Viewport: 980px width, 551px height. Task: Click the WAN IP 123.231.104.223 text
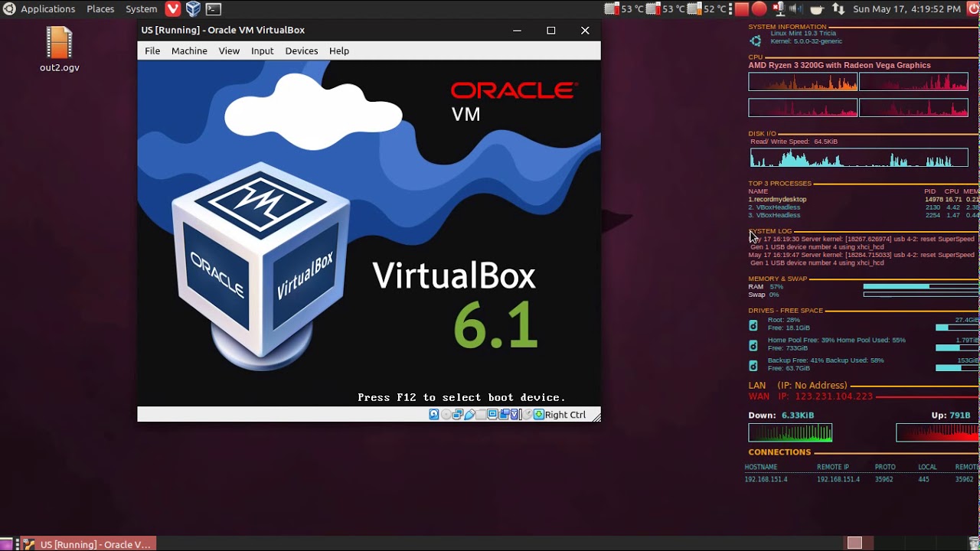(x=811, y=396)
